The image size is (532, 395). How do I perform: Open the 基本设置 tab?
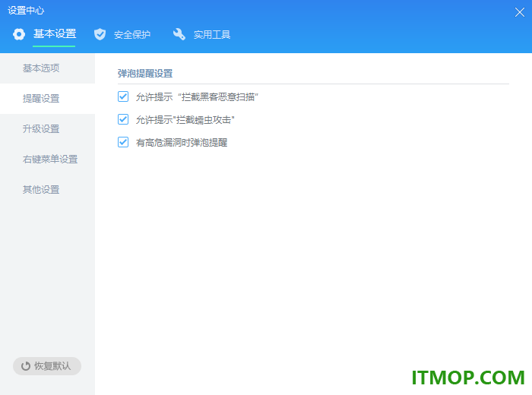[55, 34]
